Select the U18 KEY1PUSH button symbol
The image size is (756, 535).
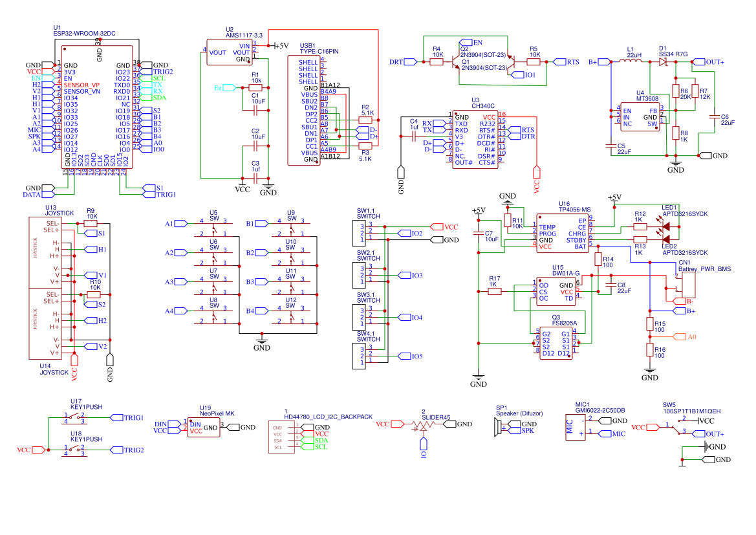click(74, 450)
